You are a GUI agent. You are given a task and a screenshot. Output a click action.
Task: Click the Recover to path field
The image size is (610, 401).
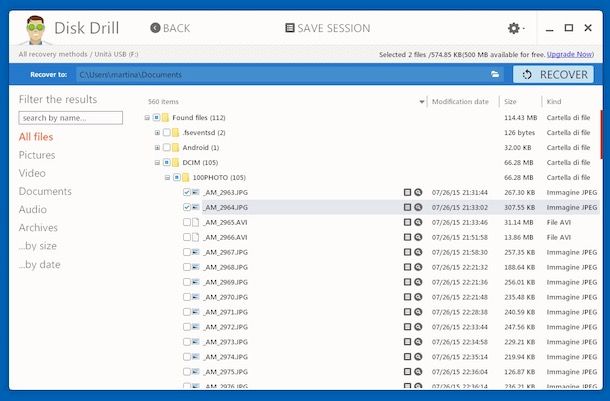[289, 74]
